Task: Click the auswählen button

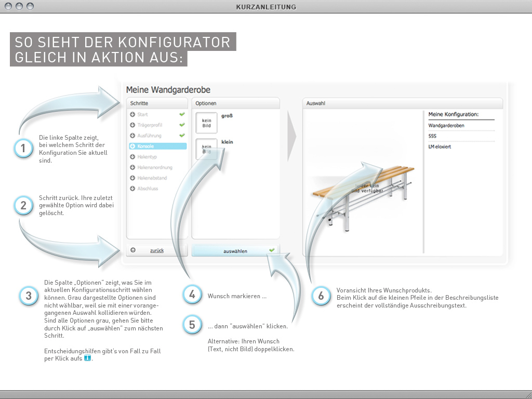Action: tap(235, 251)
